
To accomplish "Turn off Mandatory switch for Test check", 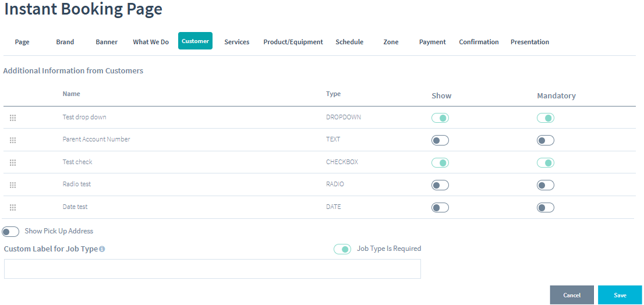I will [x=545, y=163].
